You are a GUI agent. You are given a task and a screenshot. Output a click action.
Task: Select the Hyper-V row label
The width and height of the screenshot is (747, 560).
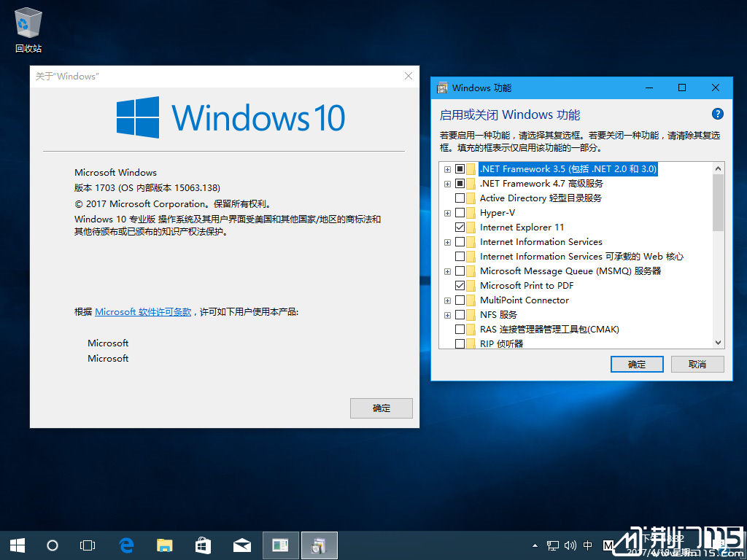(x=498, y=212)
